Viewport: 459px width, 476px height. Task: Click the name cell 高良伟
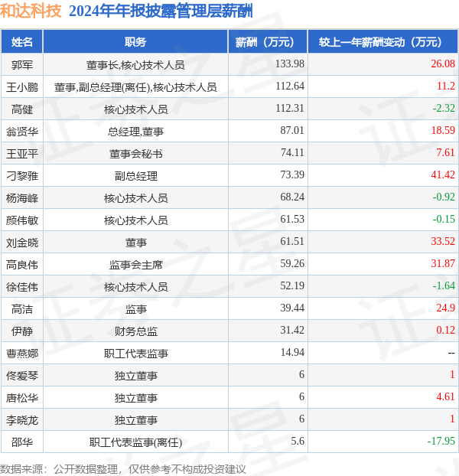tap(22, 265)
